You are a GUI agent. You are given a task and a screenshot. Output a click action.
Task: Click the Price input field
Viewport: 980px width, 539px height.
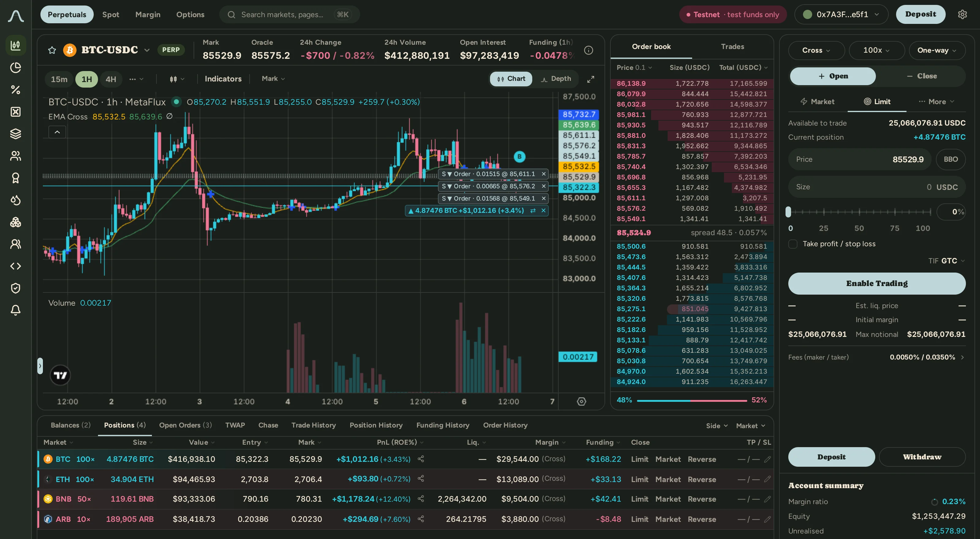pos(860,159)
